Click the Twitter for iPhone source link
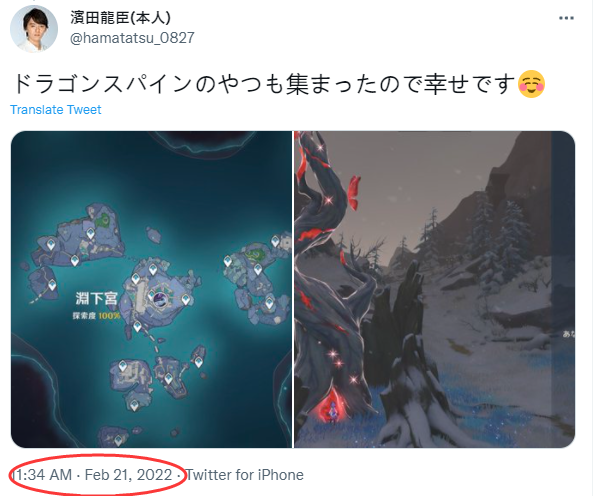Screen dimensions: 595x496 [245, 475]
